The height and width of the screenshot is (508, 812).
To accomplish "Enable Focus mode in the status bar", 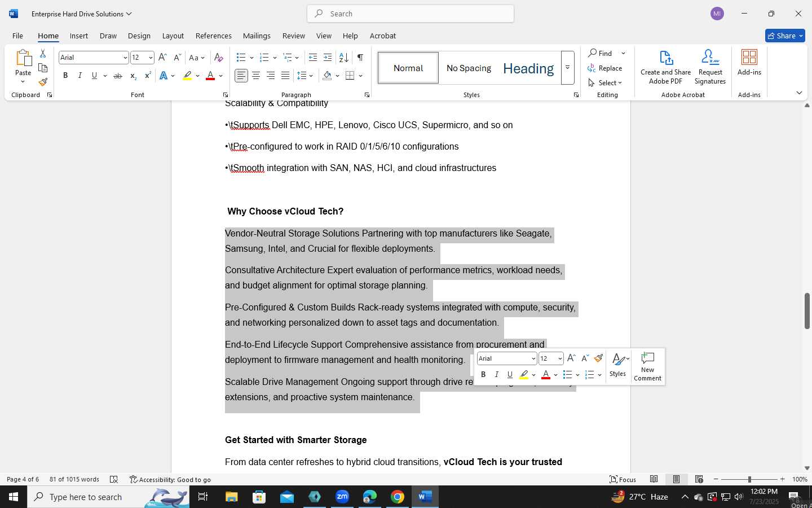I will pos(623,479).
